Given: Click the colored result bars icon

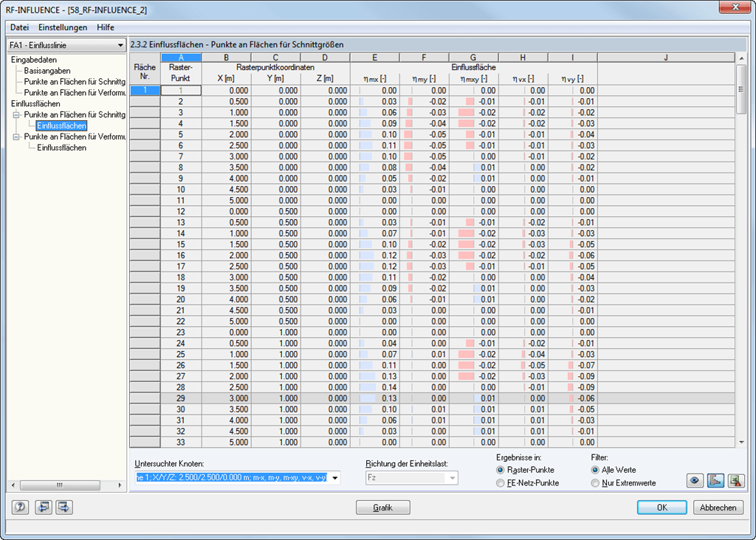Looking at the screenshot, I should 715,480.
